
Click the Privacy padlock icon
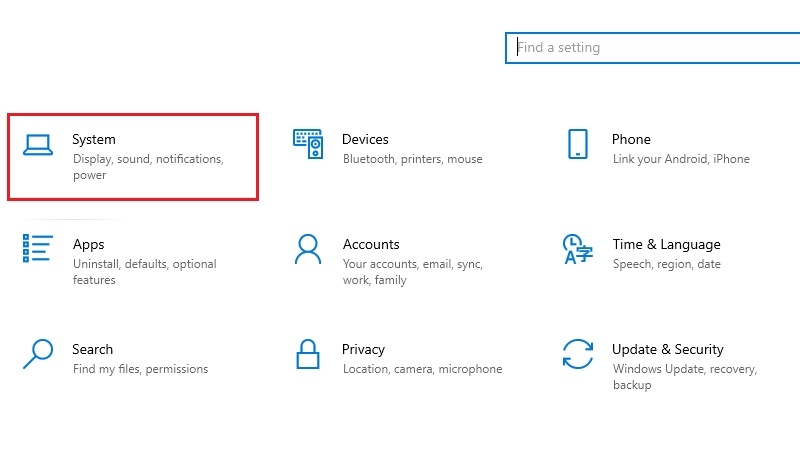point(308,354)
